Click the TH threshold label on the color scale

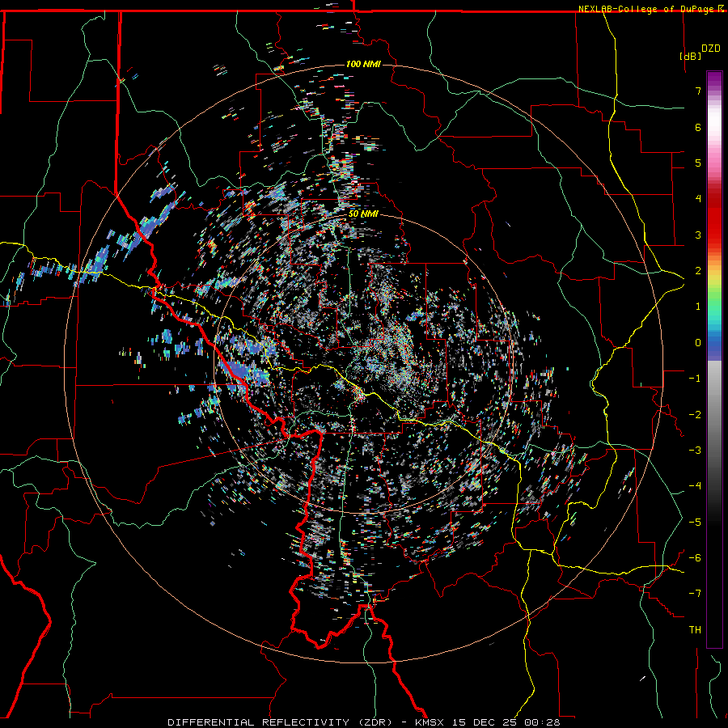coord(695,630)
